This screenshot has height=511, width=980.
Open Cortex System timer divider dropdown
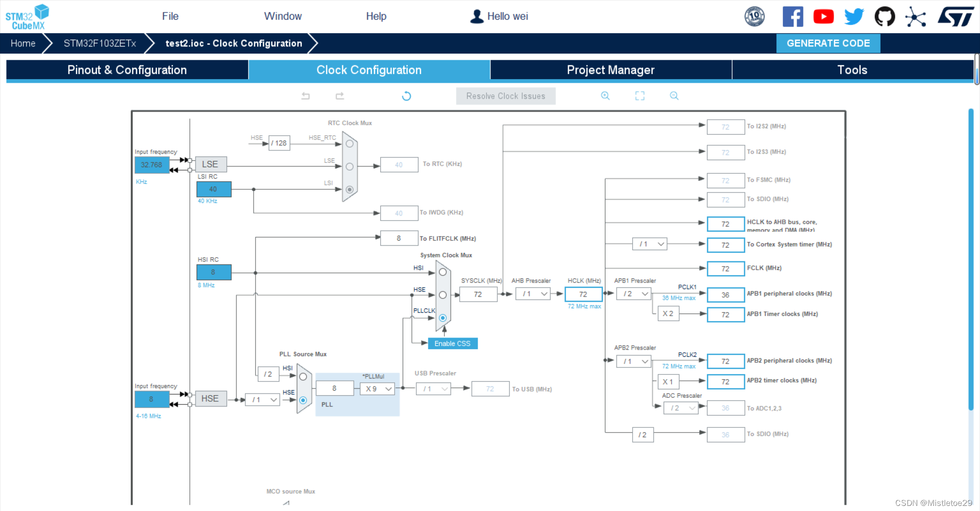[x=650, y=244]
